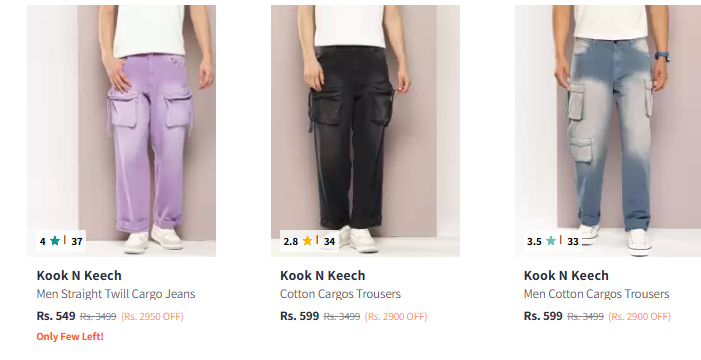Click the Rs. 549 price
The height and width of the screenshot is (360, 701).
56,316
